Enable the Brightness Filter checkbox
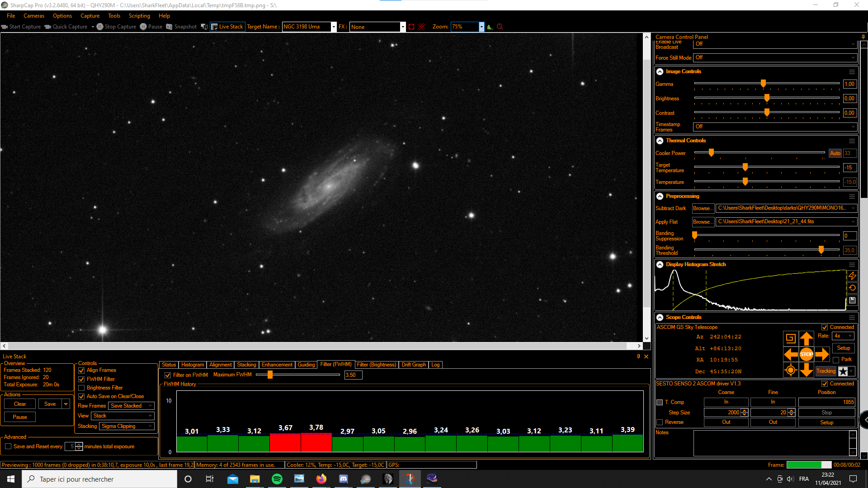The width and height of the screenshot is (868, 488). [82, 388]
